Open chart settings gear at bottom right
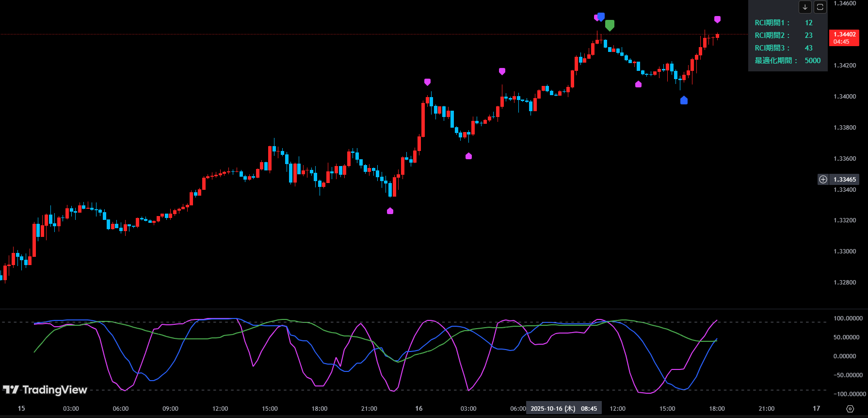868x418 pixels. 850,409
